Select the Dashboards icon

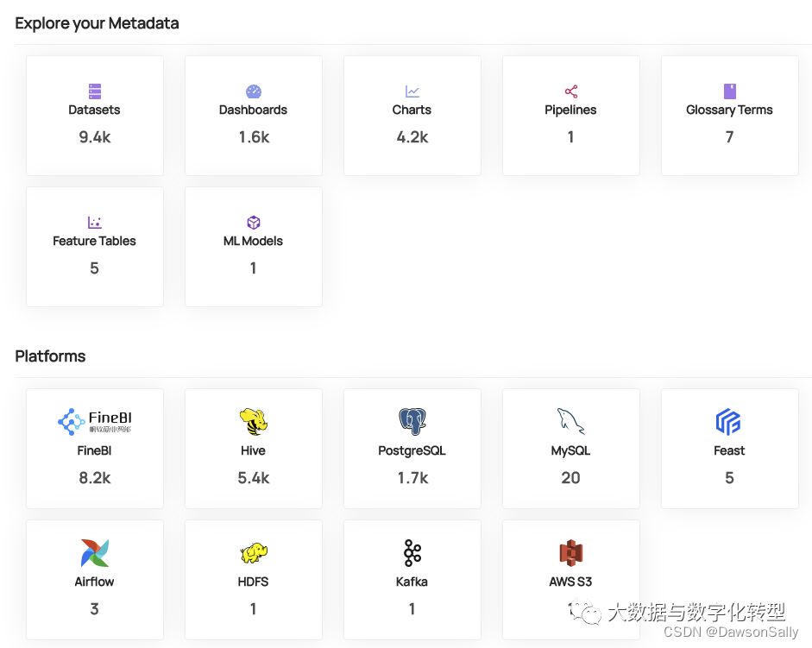(x=253, y=91)
